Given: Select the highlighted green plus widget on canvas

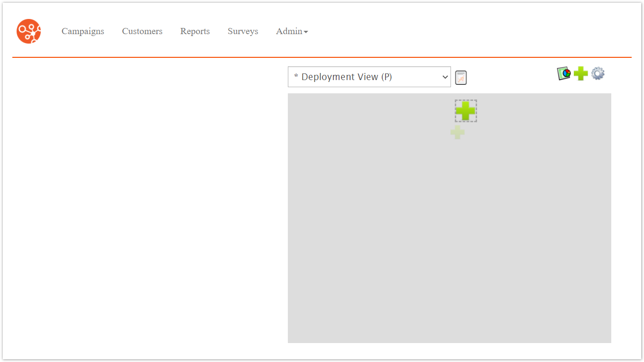Looking at the screenshot, I should point(466,110).
